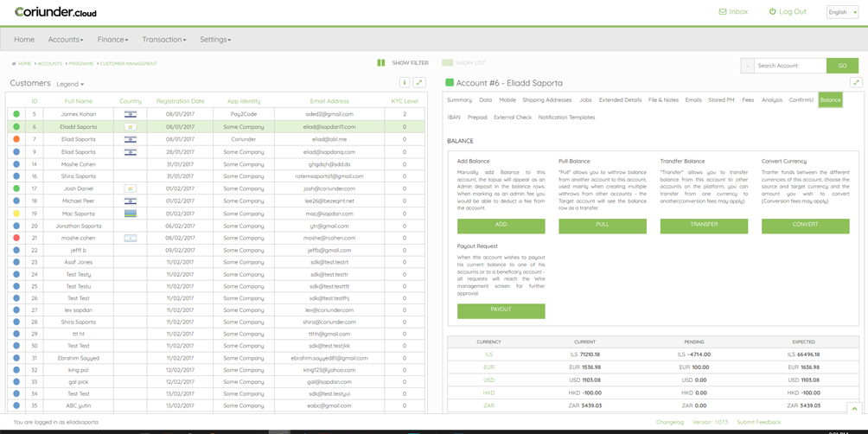Viewport: 868px width, 434px height.
Task: Toggle SHOW FILTER
Action: [410, 63]
